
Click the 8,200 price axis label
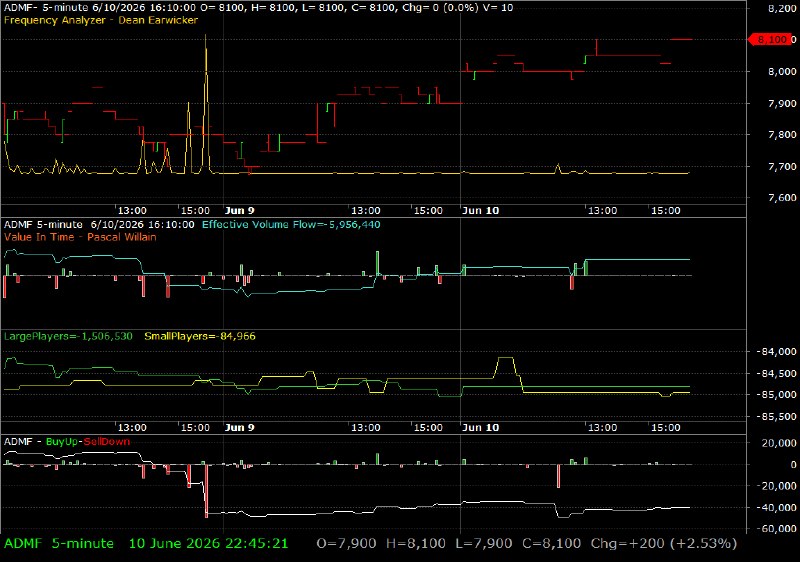pos(782,9)
